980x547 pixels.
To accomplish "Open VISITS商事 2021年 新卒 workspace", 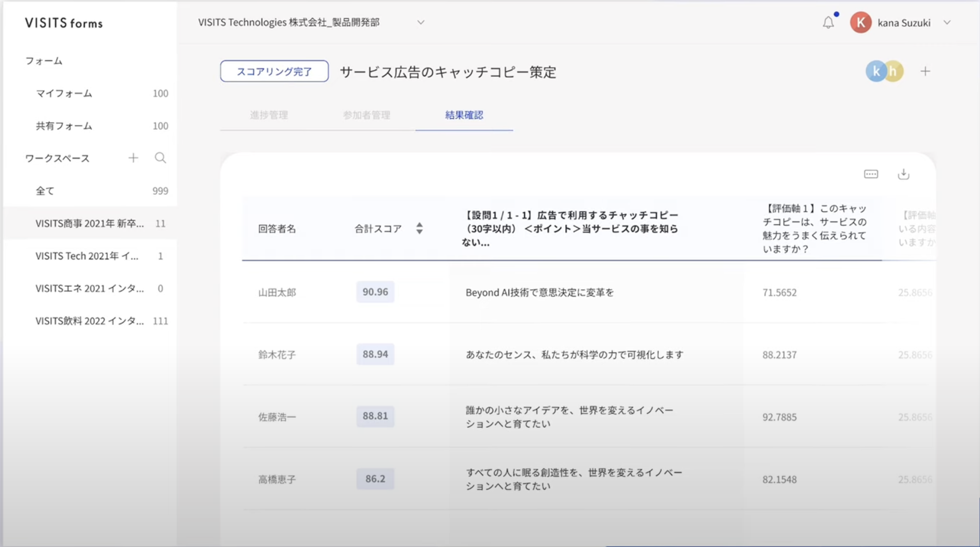I will (90, 223).
